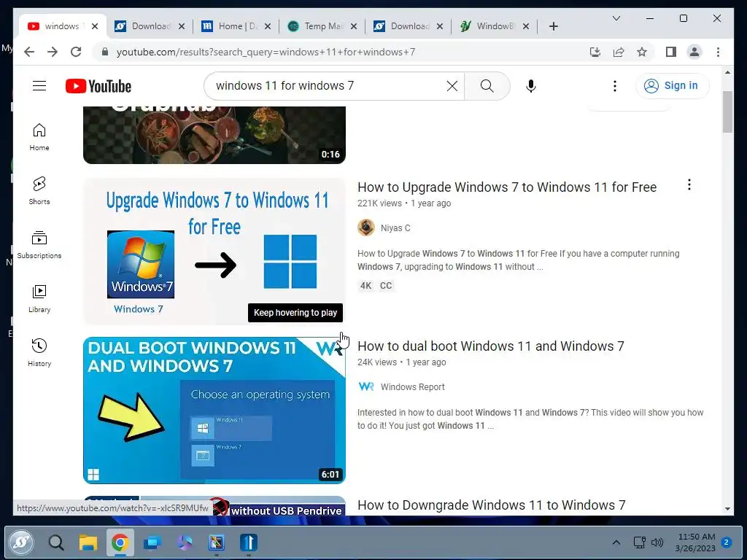Click the Upgrade Windows 7 thumbnail
Image resolution: width=747 pixels, height=560 pixels.
click(214, 252)
